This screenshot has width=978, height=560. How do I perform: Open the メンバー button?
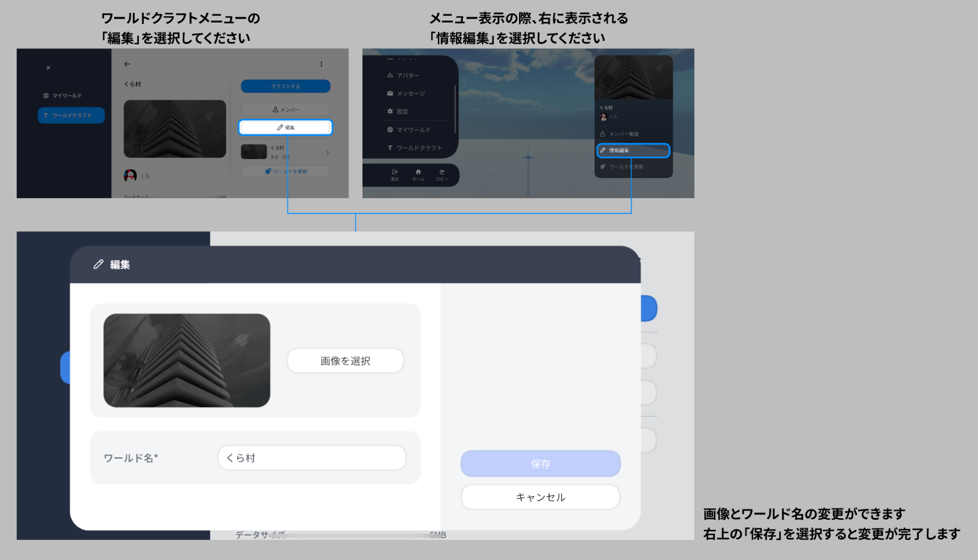click(286, 110)
